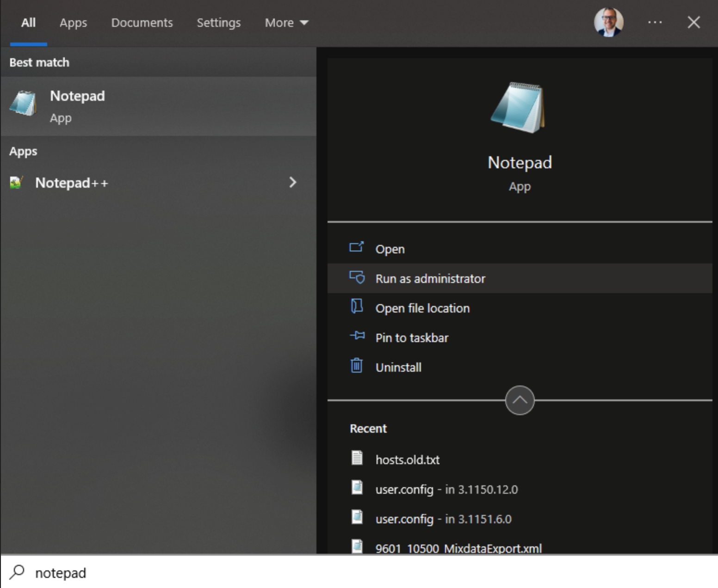718x588 pixels.
Task: Click the 'Best match' heading
Action: (x=39, y=62)
